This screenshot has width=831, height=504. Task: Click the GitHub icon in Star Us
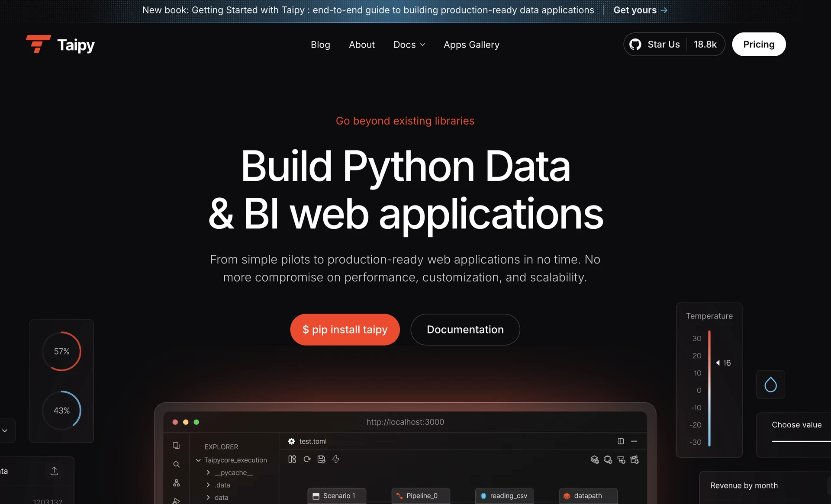tap(635, 45)
